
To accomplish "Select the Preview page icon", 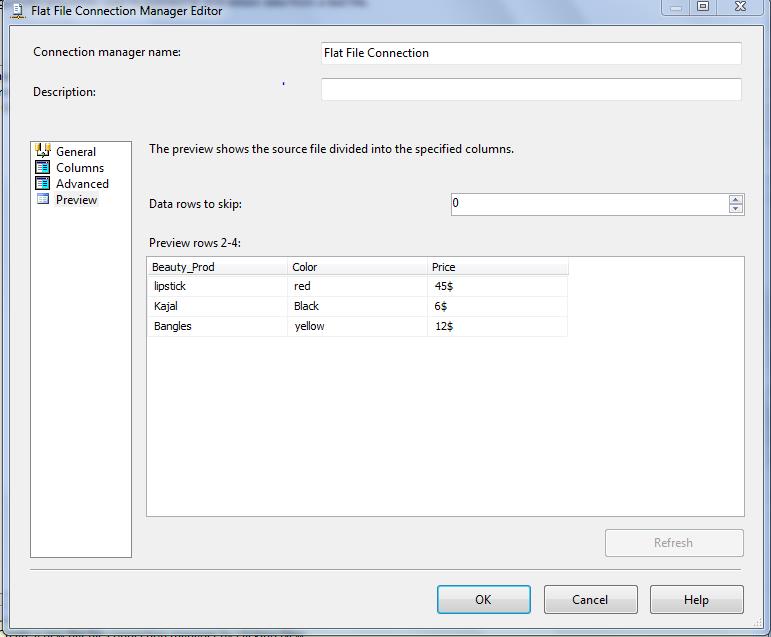I will tap(43, 200).
